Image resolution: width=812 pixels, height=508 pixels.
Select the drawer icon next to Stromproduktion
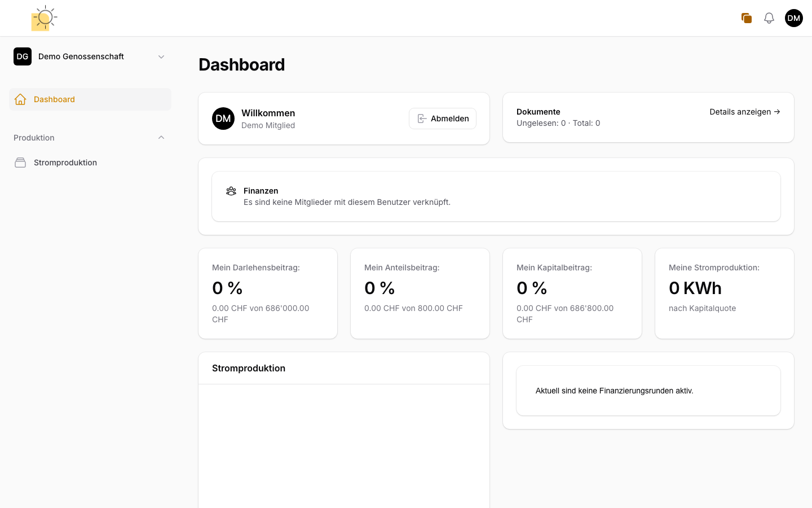[20, 162]
